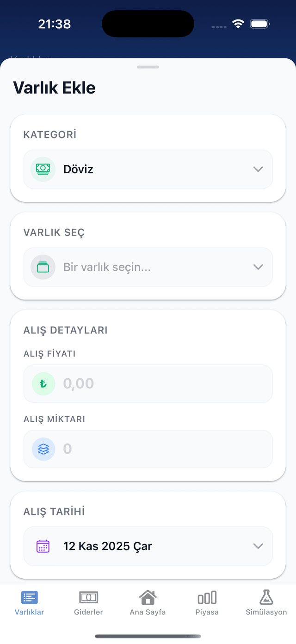Tap the flask icon for Simülasyon
This screenshot has height=644, width=296.
(x=266, y=597)
